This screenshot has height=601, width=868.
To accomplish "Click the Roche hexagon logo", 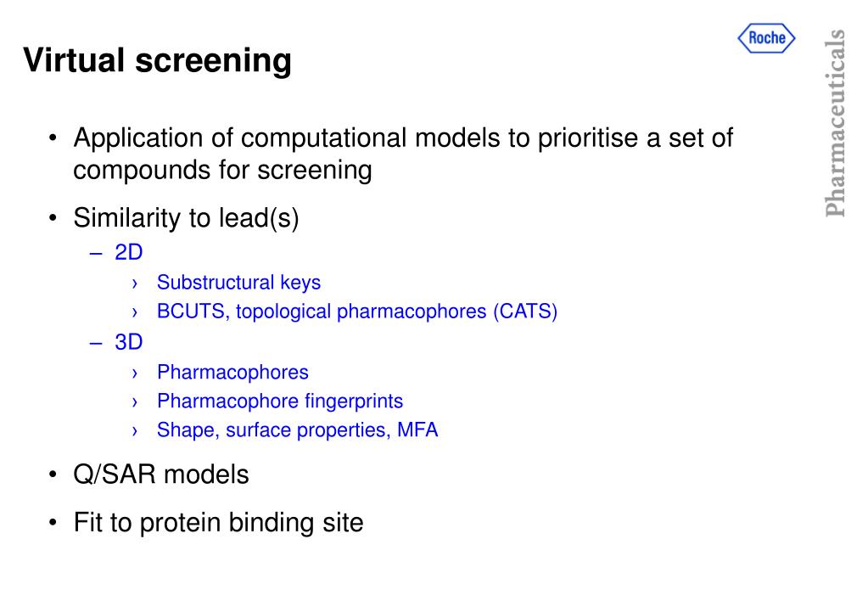I will click(766, 38).
